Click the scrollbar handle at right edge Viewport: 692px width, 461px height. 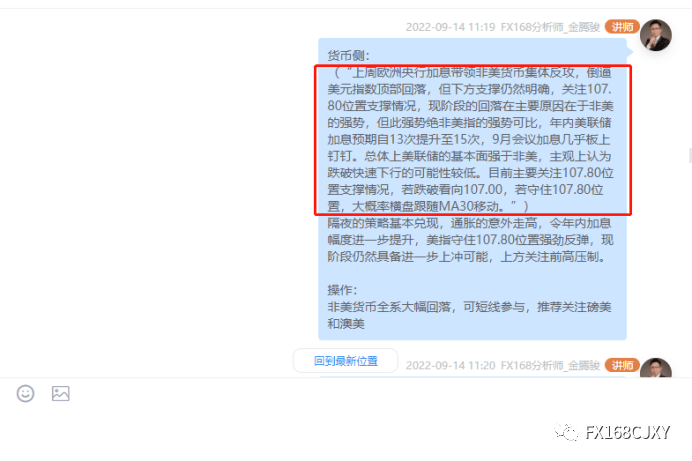pos(690,156)
